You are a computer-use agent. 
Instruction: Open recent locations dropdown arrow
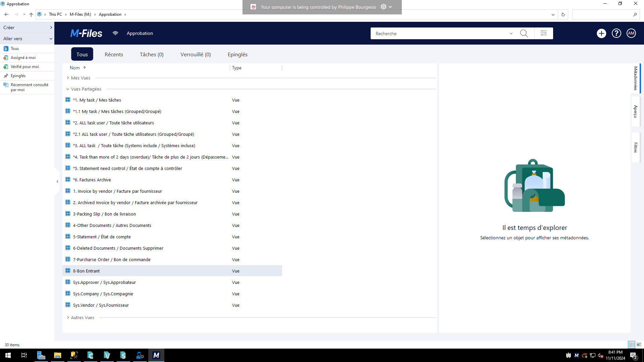[24, 14]
